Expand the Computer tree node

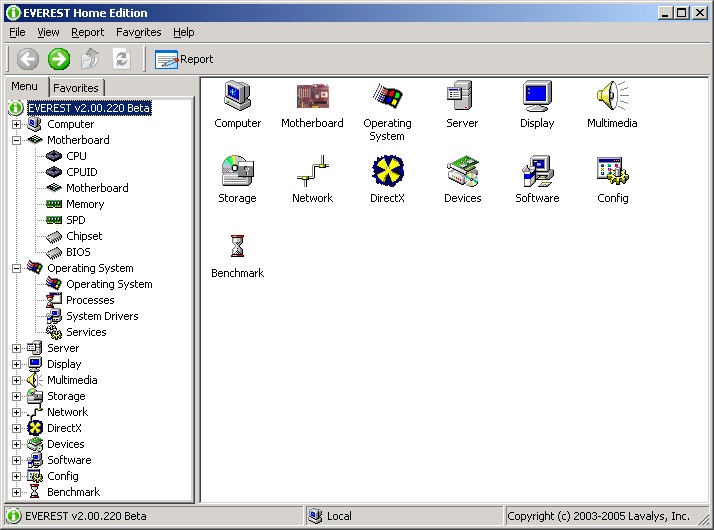click(16, 124)
